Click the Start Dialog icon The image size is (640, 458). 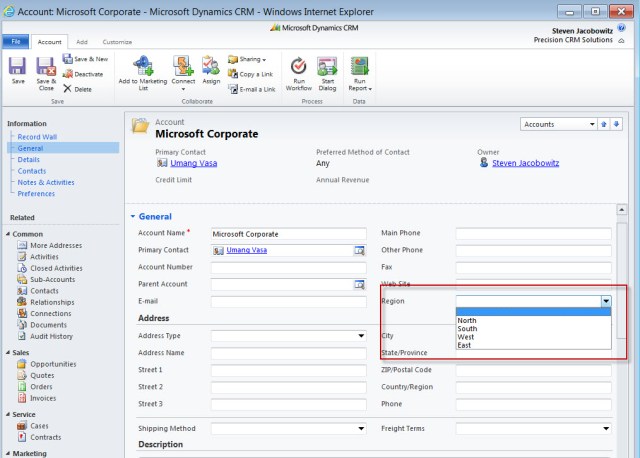coord(327,67)
